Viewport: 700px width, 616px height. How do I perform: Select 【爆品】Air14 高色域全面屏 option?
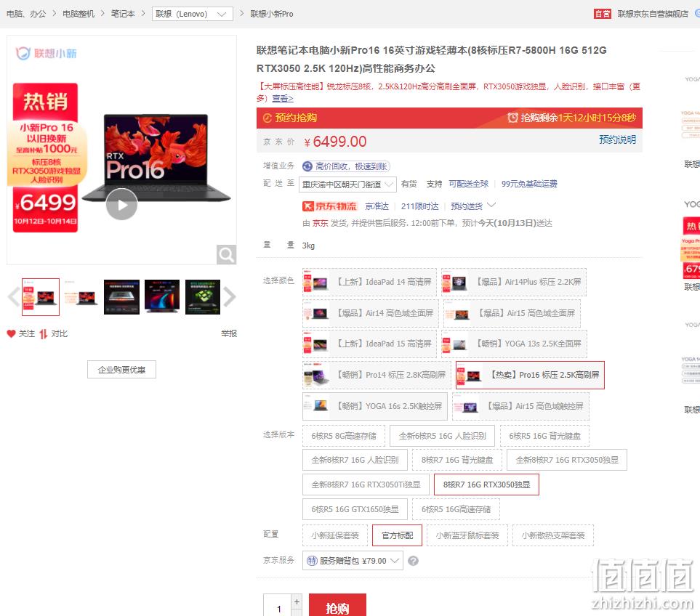click(371, 313)
